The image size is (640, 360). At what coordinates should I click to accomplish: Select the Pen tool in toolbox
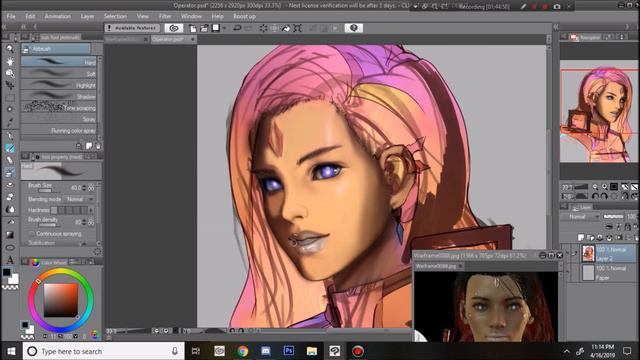click(x=10, y=136)
